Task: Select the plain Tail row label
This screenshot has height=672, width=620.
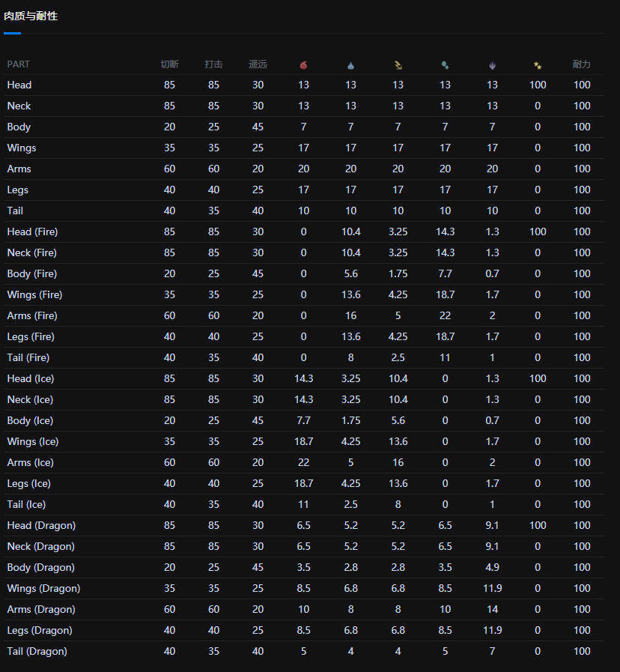Action: point(15,211)
